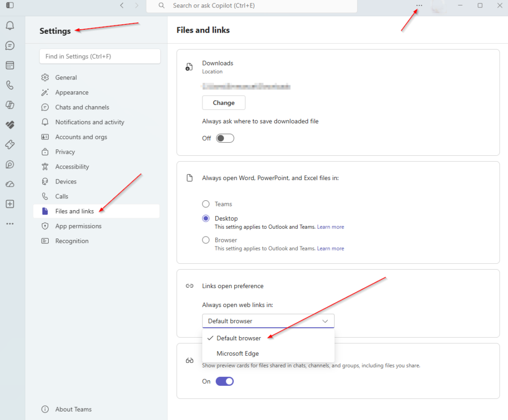The image size is (508, 420).
Task: Show more apps ellipsis in left rail
Action: point(10,224)
